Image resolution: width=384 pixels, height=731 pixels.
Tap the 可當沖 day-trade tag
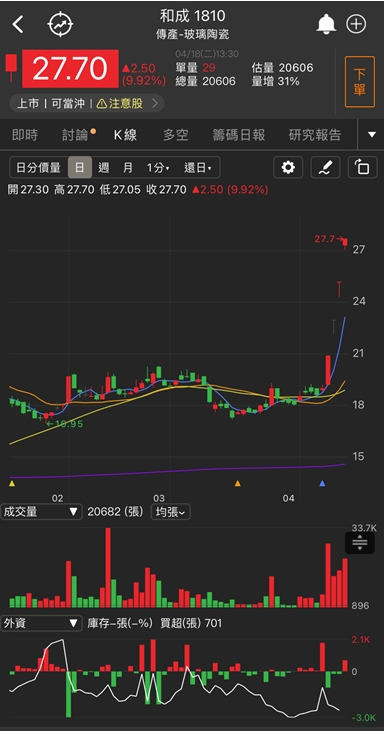[68, 103]
